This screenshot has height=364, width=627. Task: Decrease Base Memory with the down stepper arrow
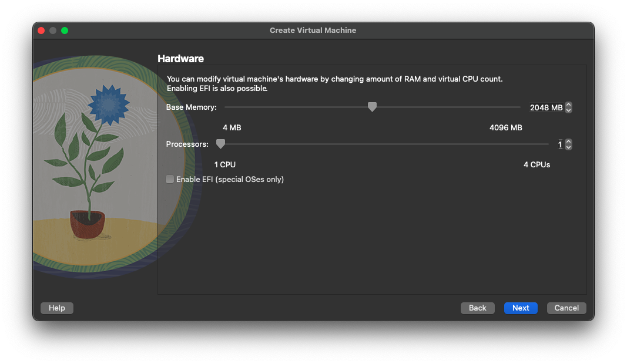click(x=568, y=110)
